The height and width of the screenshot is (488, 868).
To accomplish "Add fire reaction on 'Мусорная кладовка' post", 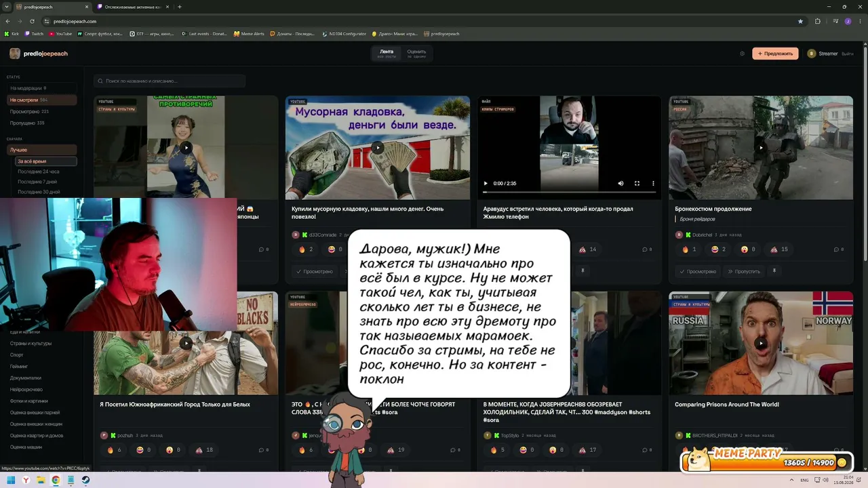I will coord(306,249).
